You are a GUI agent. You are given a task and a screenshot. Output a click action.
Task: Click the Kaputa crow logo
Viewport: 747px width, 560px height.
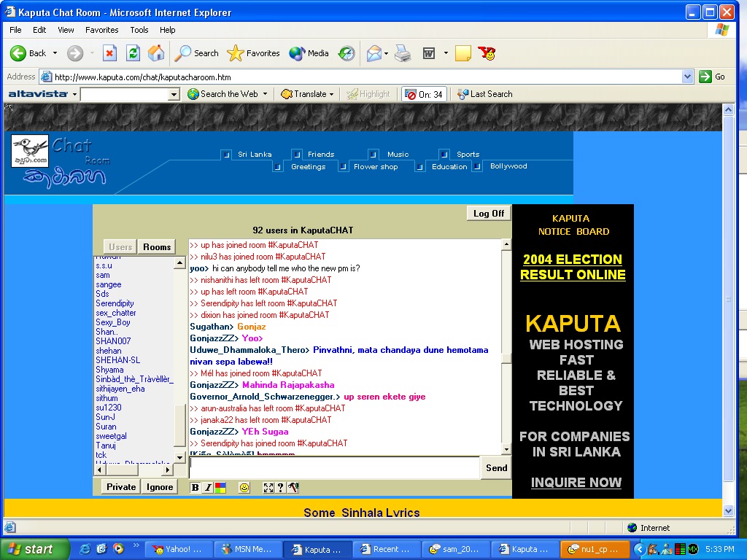(29, 151)
